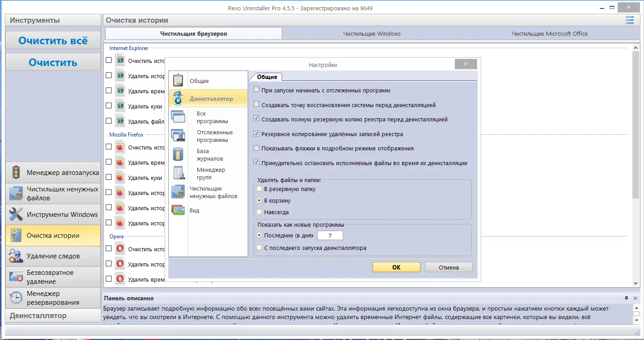This screenshot has height=340, width=644.
Task: Open the menu icon beside Очистка истории header
Action: point(630,20)
